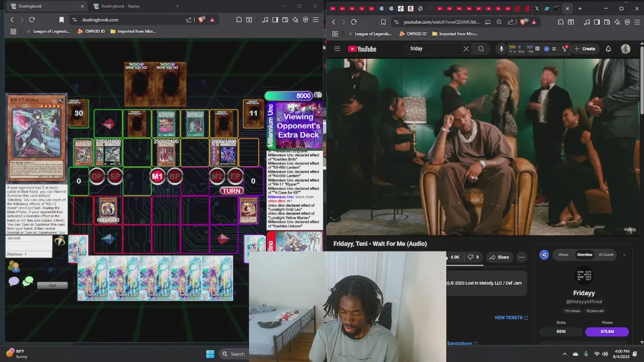Open the Bandsintown link
Screen dimensions: 644x362
[x=462, y=343]
